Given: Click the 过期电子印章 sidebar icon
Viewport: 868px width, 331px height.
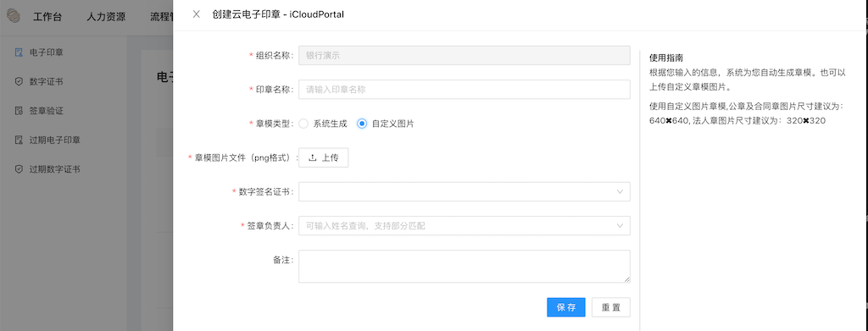Looking at the screenshot, I should 19,140.
